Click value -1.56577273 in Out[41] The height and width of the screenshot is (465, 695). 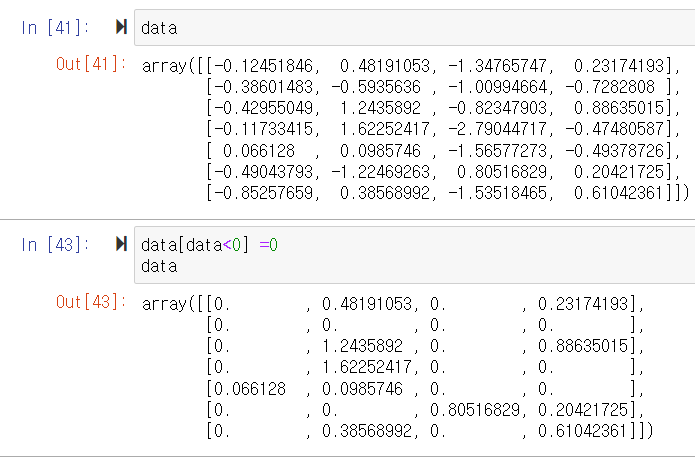coord(497,151)
